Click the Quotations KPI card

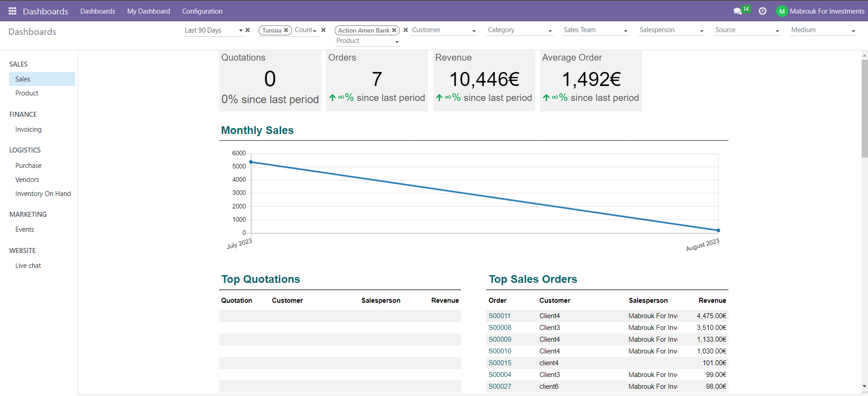[270, 81]
